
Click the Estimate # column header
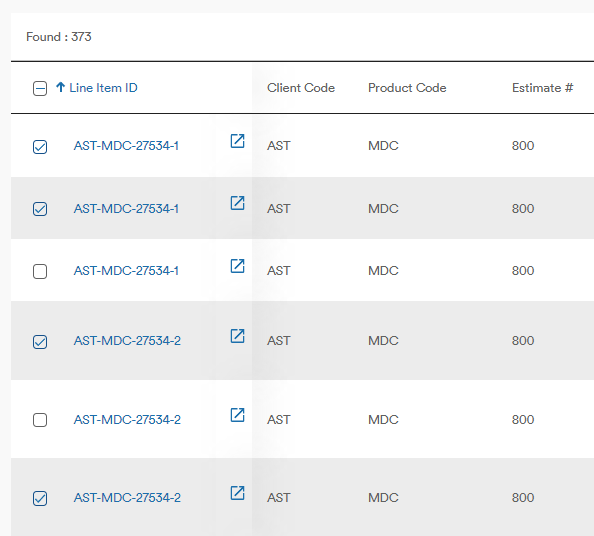tap(542, 88)
